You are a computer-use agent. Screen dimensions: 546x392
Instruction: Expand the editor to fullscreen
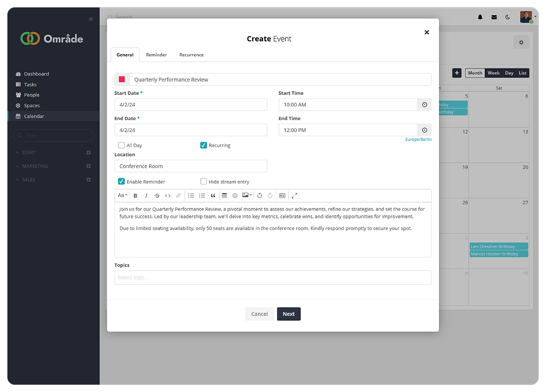(x=294, y=196)
